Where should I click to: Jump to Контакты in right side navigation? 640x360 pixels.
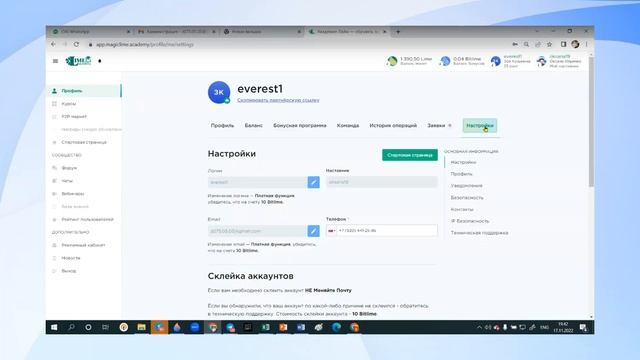tap(462, 209)
